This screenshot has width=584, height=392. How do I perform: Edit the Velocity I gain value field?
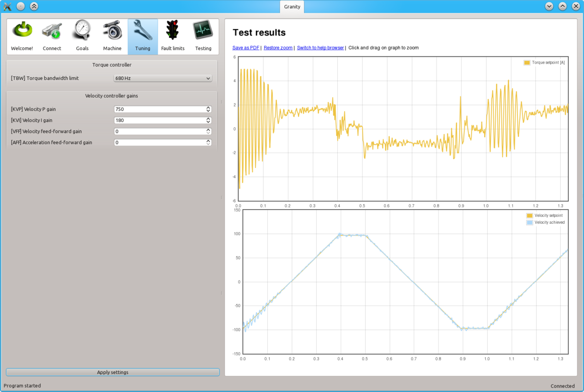click(x=156, y=120)
